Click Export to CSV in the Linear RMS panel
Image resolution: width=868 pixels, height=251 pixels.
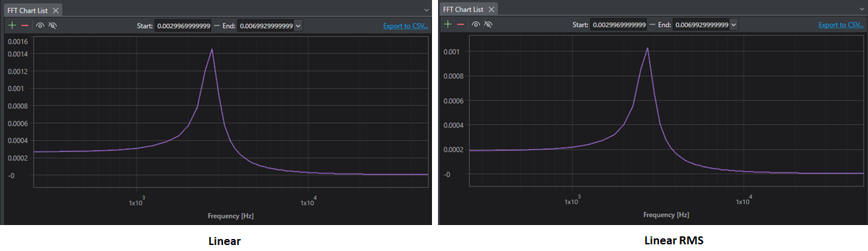(841, 25)
